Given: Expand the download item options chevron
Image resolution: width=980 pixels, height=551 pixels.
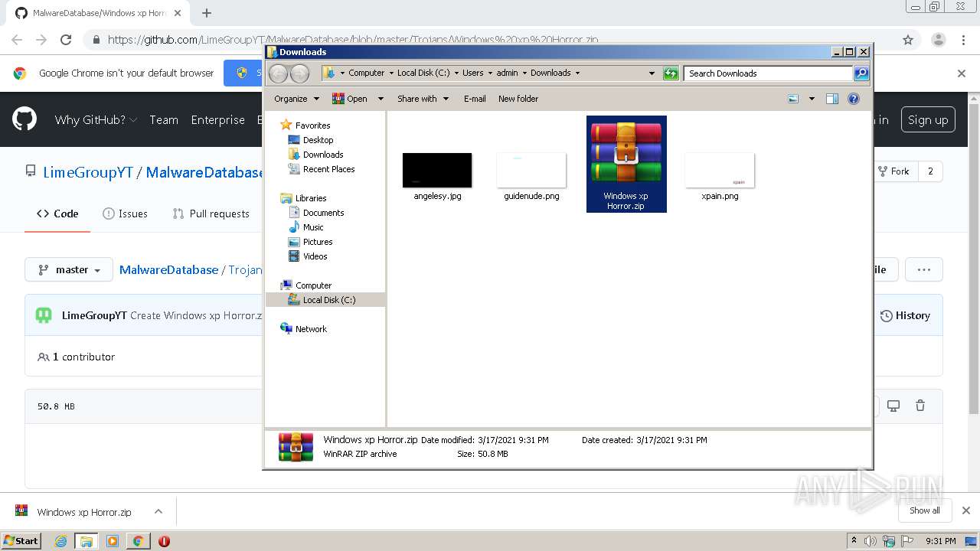Looking at the screenshot, I should 158,512.
